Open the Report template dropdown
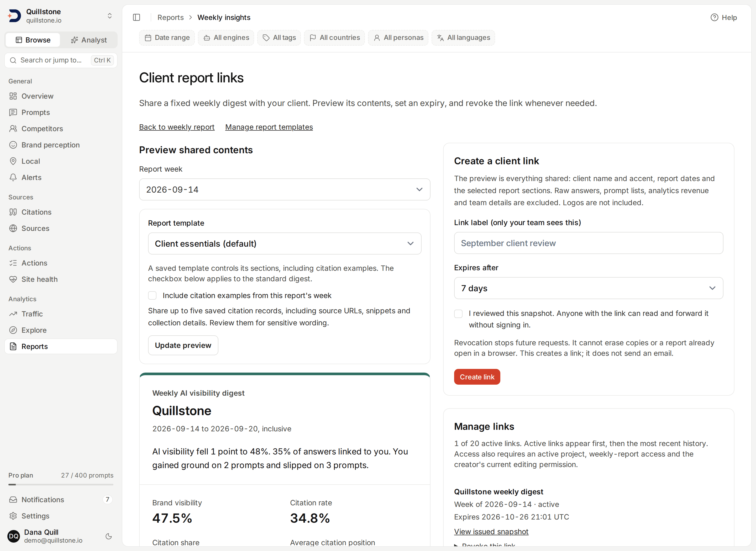The height and width of the screenshot is (551, 756). pos(285,243)
